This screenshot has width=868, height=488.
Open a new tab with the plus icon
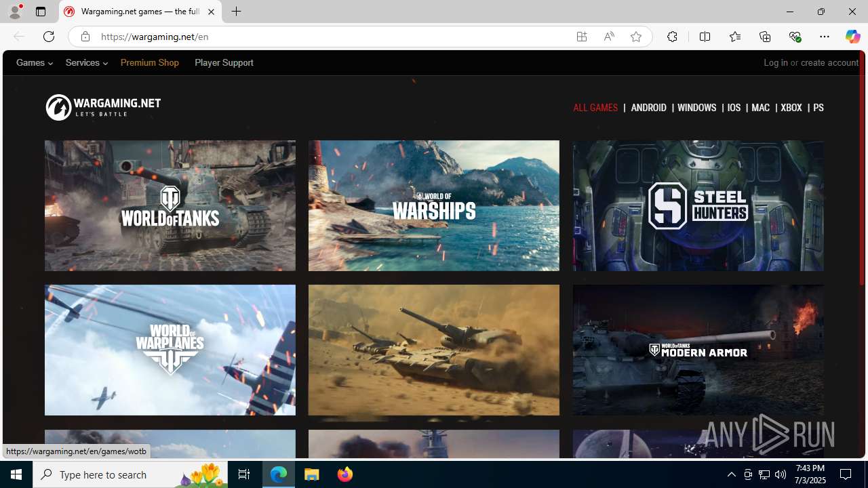[x=236, y=12]
